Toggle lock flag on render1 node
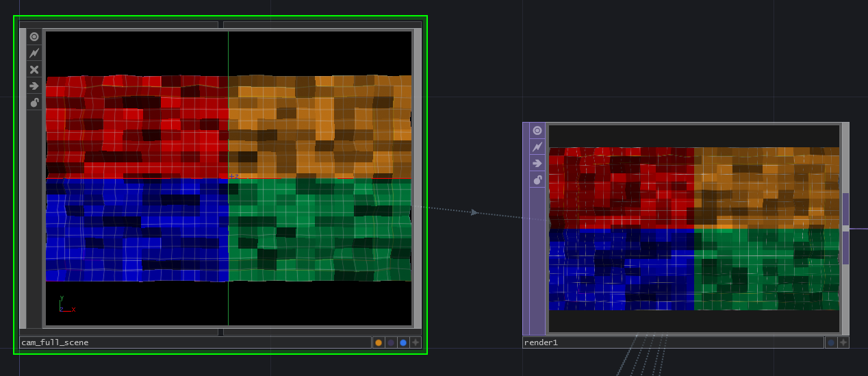 [537, 180]
